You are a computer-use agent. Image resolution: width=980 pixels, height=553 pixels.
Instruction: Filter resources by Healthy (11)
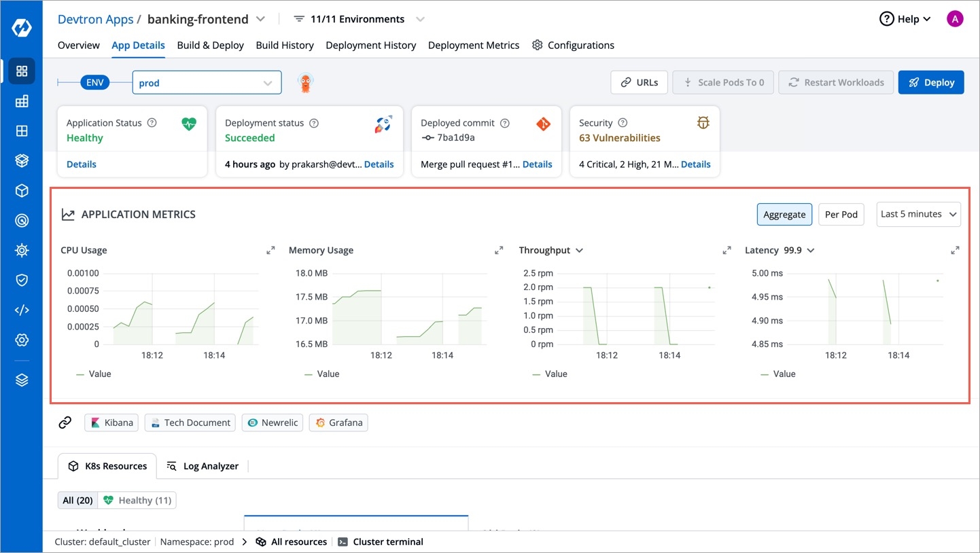click(137, 501)
